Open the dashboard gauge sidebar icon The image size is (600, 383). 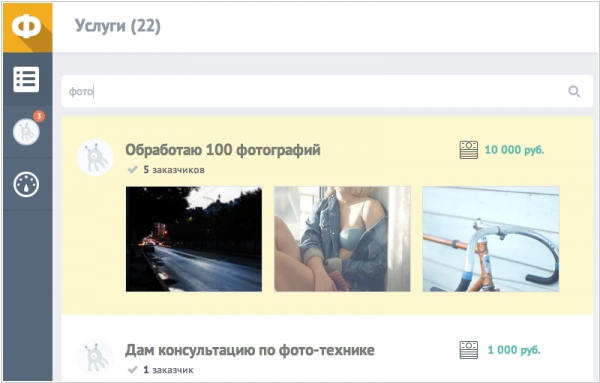26,185
